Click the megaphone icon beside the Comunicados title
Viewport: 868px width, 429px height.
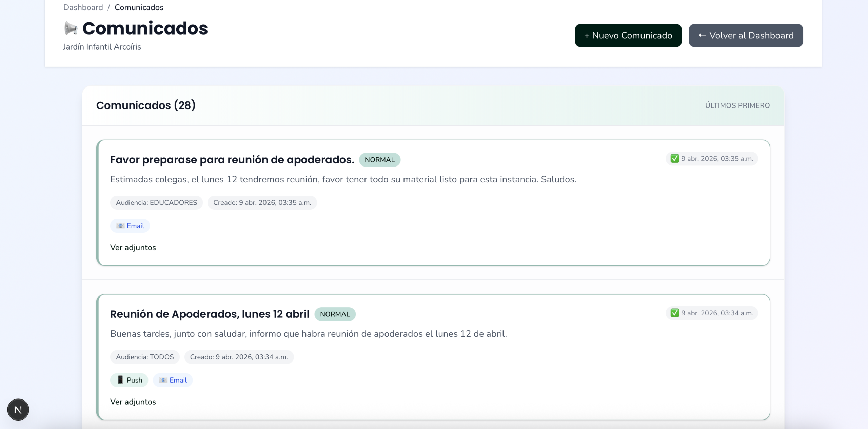click(71, 28)
